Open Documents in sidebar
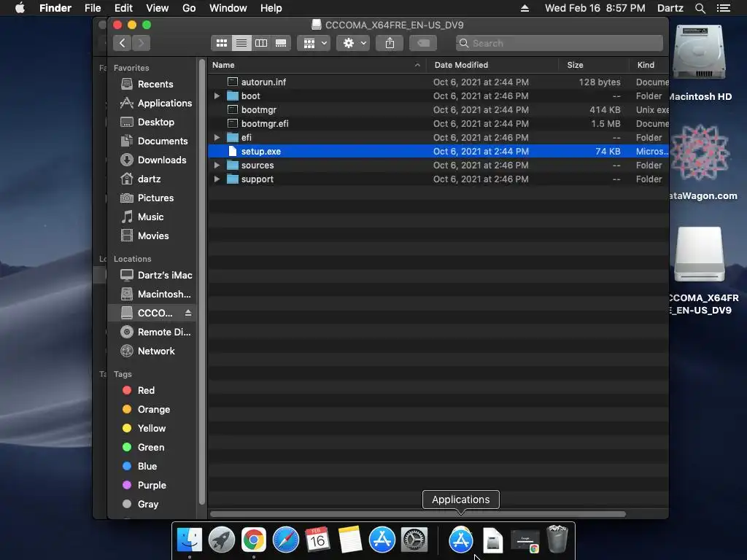 click(x=155, y=141)
